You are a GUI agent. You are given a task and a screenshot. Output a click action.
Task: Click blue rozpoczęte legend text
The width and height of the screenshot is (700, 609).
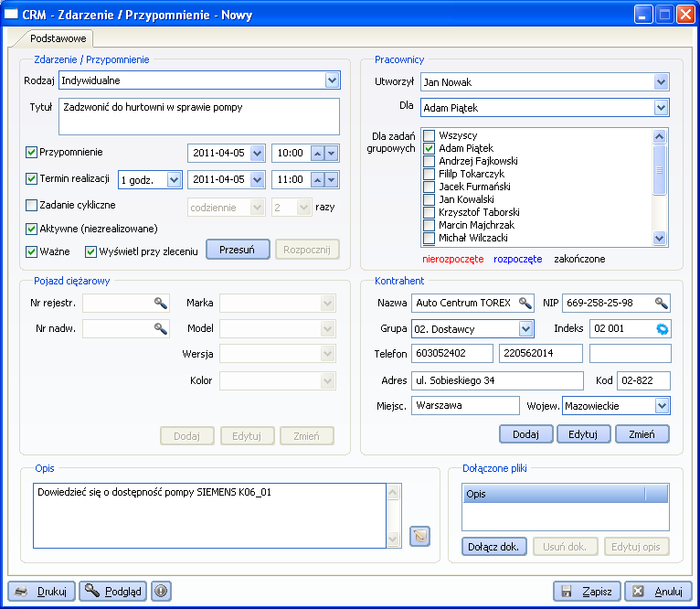pos(518,259)
